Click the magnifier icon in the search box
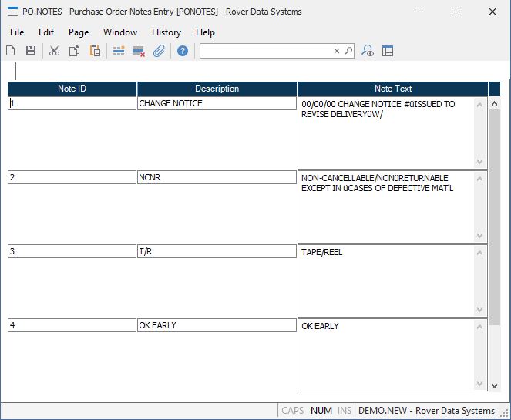Viewport: 511px width, 420px height. pyautogui.click(x=348, y=51)
